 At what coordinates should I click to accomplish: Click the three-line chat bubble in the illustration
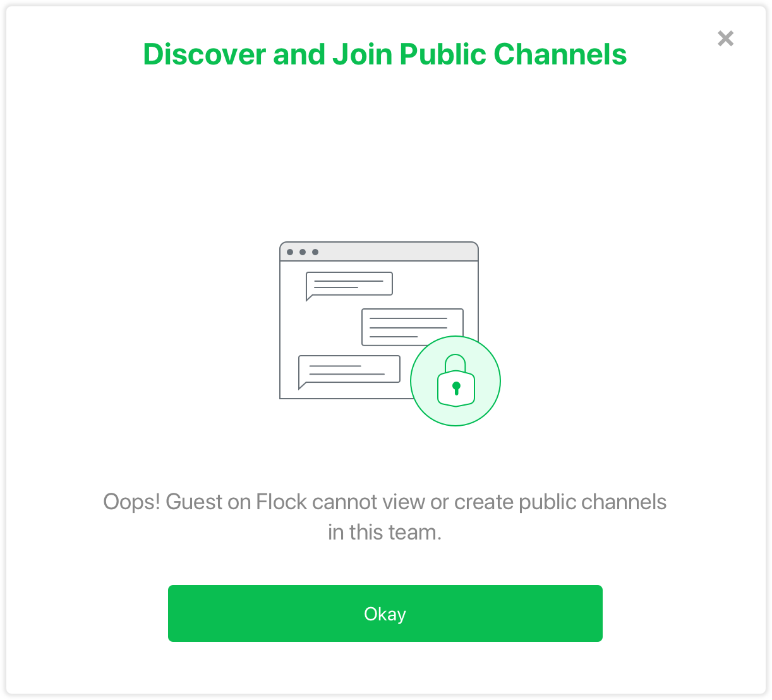point(413,327)
